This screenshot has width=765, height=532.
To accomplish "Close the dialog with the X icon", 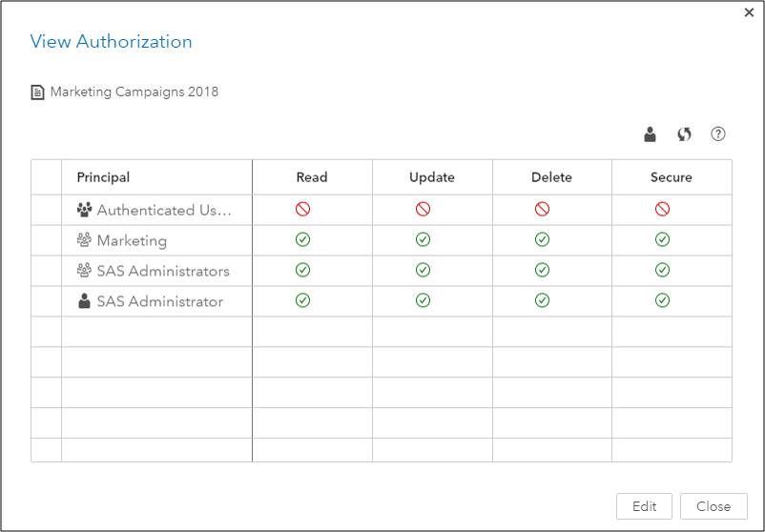I will coord(749,12).
